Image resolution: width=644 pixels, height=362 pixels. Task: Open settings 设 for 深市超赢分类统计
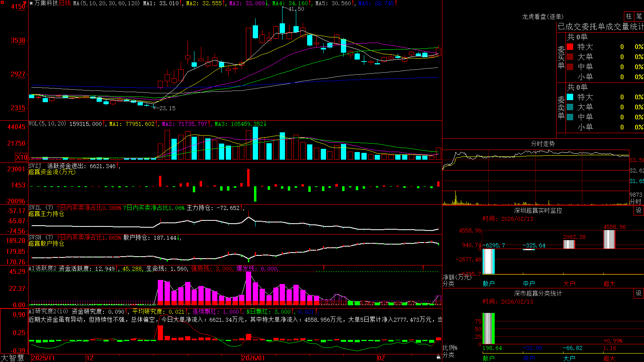(x=639, y=293)
